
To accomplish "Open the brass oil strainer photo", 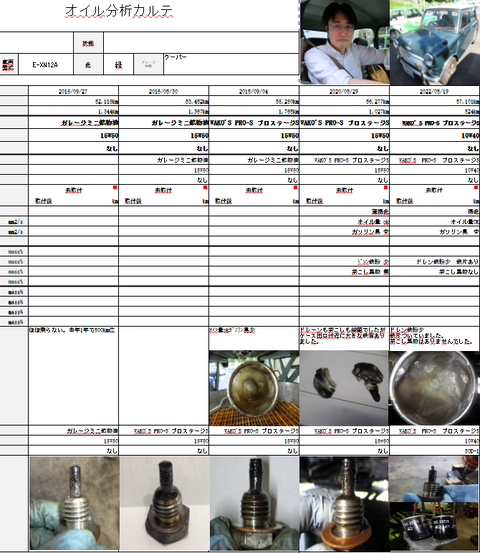I will coord(254,388).
